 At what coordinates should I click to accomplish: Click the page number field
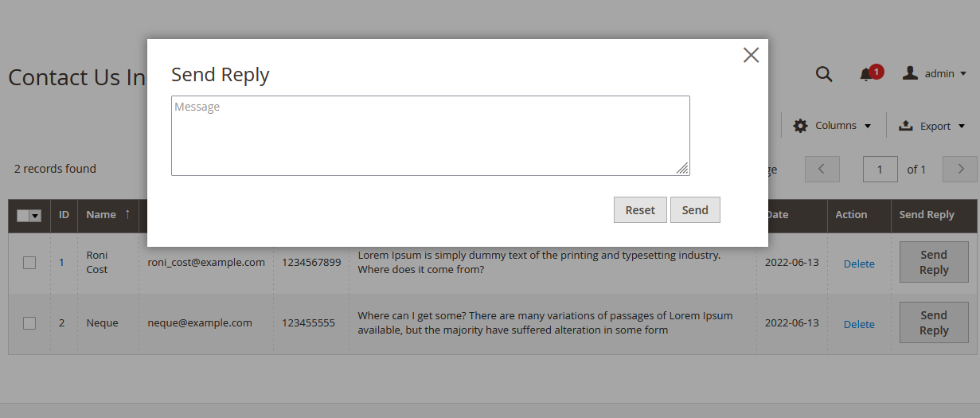880,169
